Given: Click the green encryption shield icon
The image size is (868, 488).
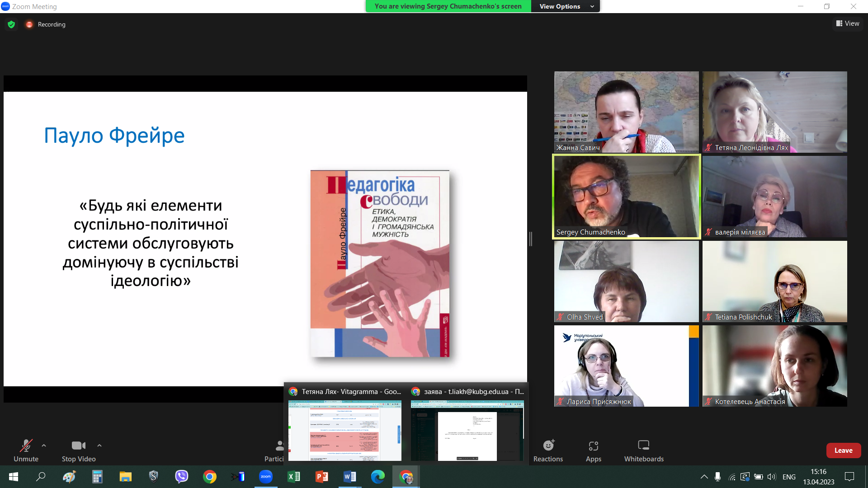Looking at the screenshot, I should point(11,24).
